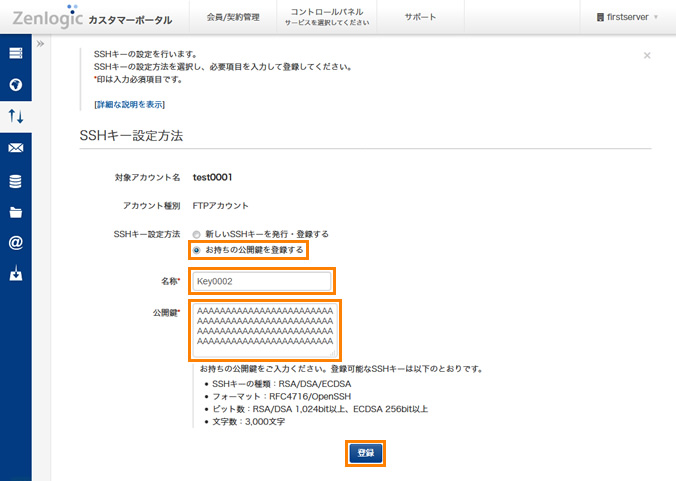Click the フォーマット：RFC4716/OpenSSH line

(x=282, y=397)
